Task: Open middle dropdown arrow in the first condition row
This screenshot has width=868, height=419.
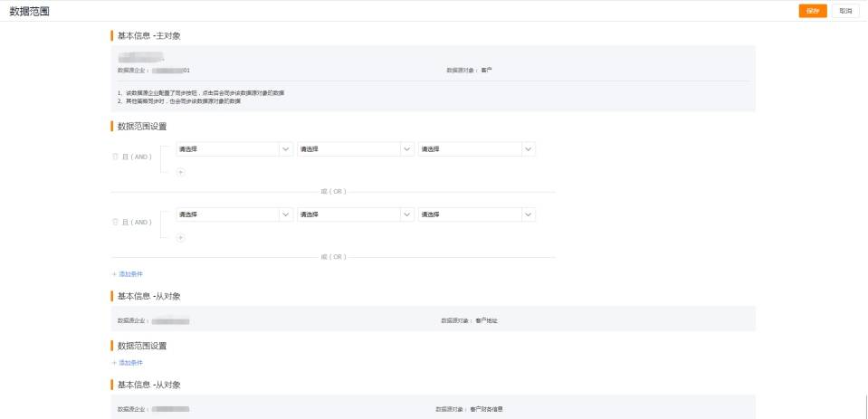Action: coord(407,149)
